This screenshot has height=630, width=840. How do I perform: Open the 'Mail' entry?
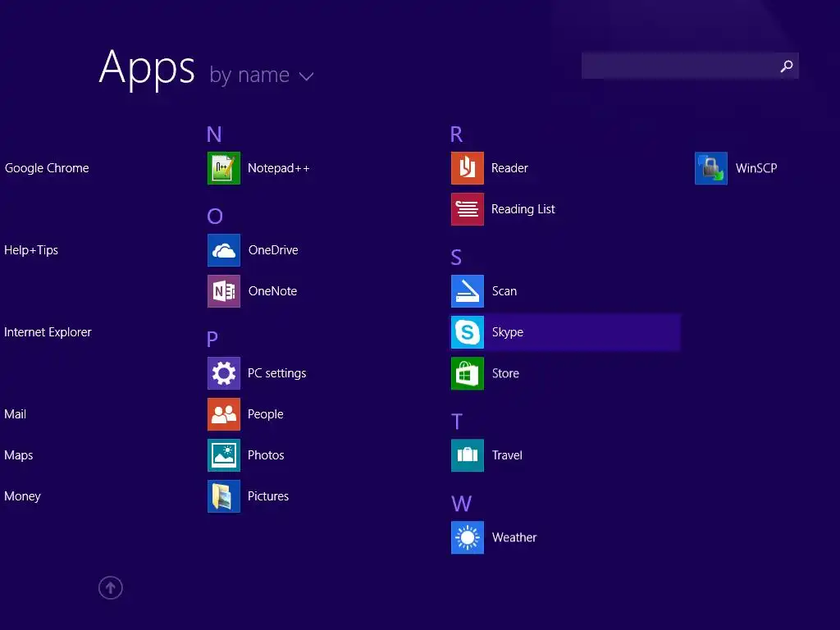[15, 414]
